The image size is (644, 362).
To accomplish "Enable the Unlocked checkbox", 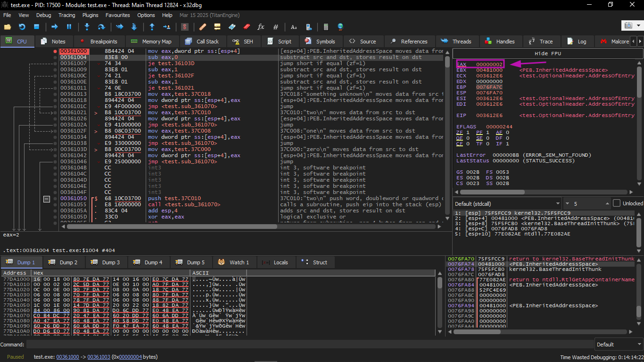I will (x=616, y=203).
